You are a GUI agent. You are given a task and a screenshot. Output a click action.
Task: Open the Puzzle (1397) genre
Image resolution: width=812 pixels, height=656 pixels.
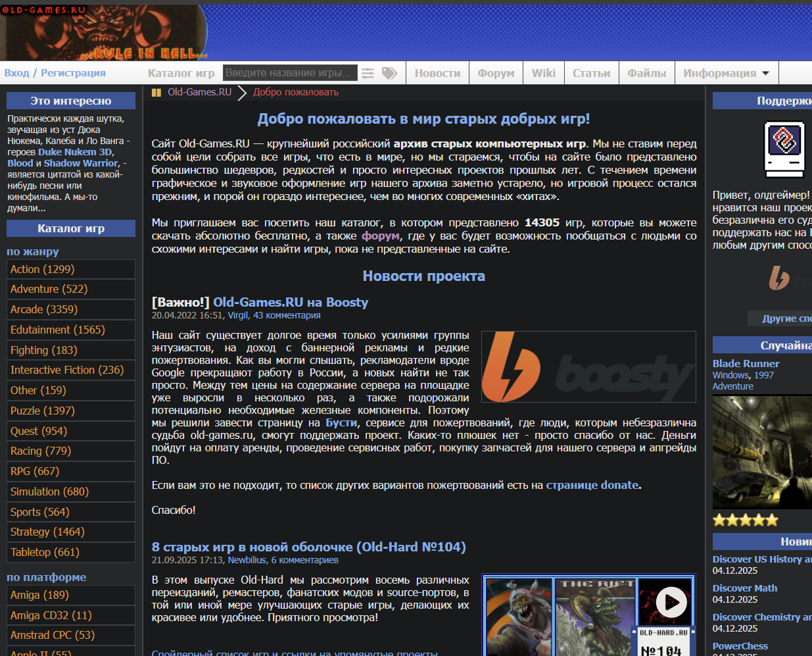pyautogui.click(x=71, y=411)
